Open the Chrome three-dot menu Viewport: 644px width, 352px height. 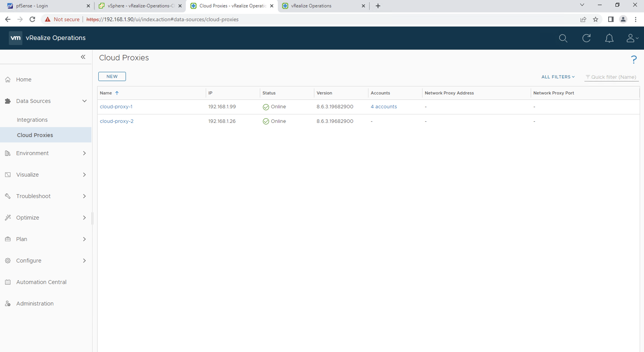click(x=636, y=19)
